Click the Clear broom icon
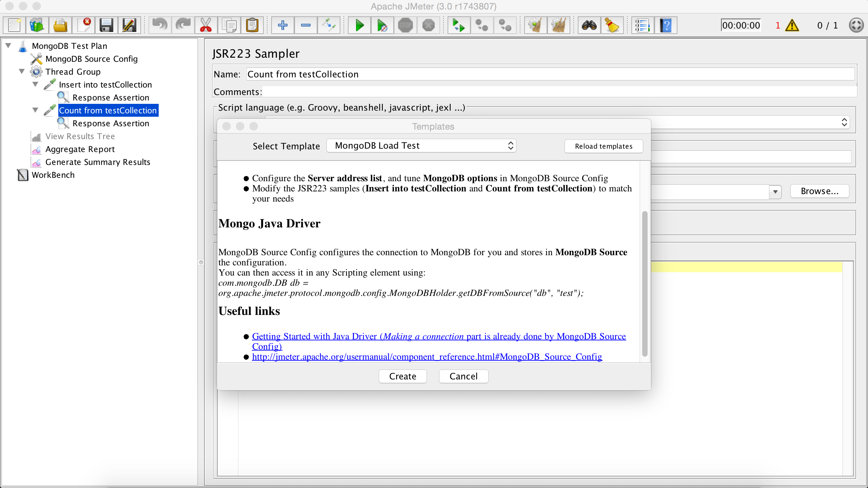Image resolution: width=868 pixels, height=488 pixels. point(535,25)
